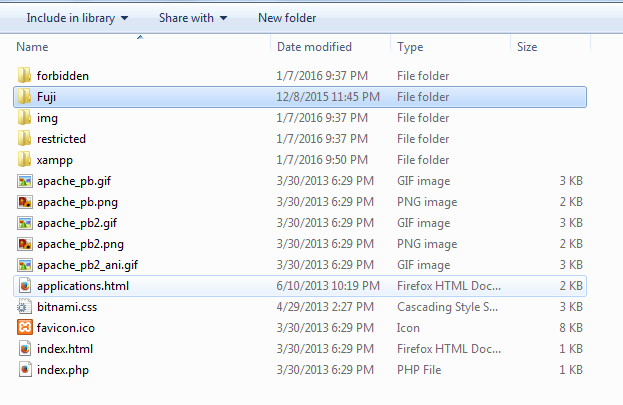Select the img folder icon

[24, 118]
